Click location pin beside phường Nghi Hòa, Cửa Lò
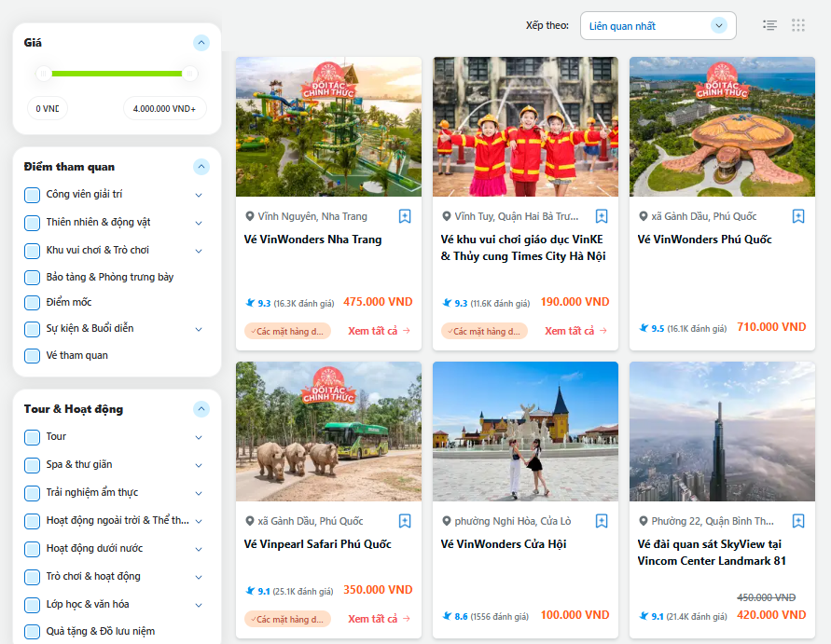This screenshot has width=831, height=644. 446,521
